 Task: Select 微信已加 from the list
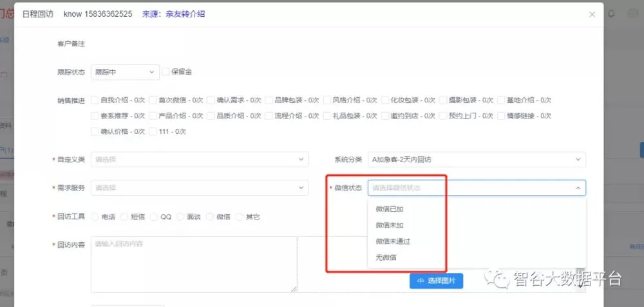390,209
